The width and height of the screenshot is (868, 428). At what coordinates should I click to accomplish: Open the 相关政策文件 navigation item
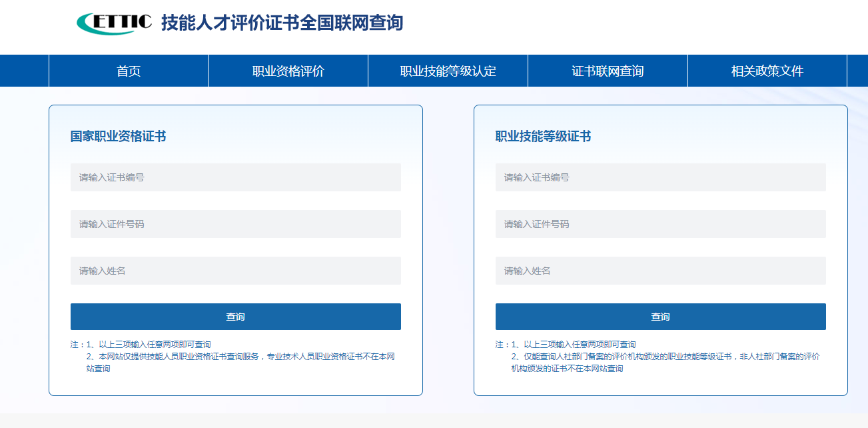pos(767,71)
